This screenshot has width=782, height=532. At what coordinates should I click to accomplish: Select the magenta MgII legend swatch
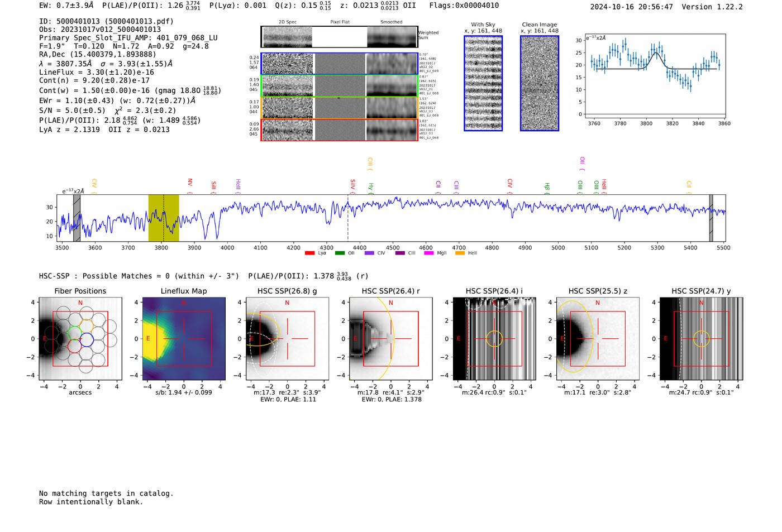429,253
